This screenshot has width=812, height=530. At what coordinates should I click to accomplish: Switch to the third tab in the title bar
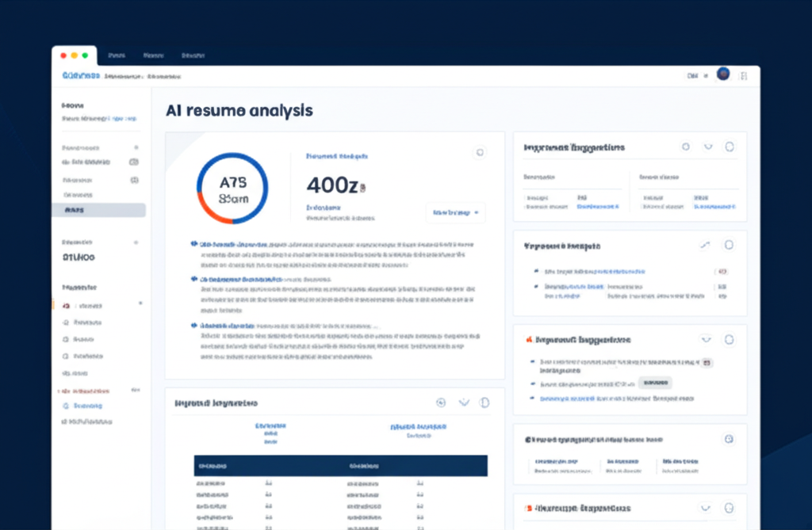pyautogui.click(x=193, y=55)
